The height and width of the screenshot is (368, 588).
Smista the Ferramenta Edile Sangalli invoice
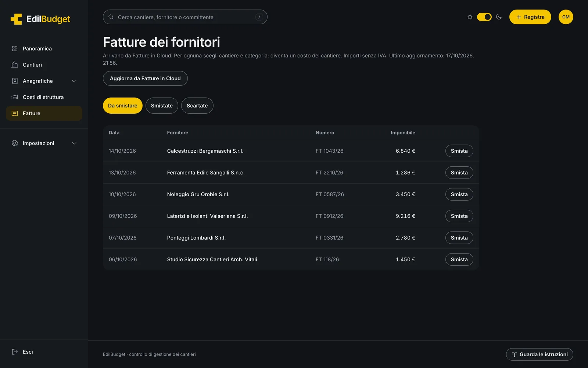459,173
